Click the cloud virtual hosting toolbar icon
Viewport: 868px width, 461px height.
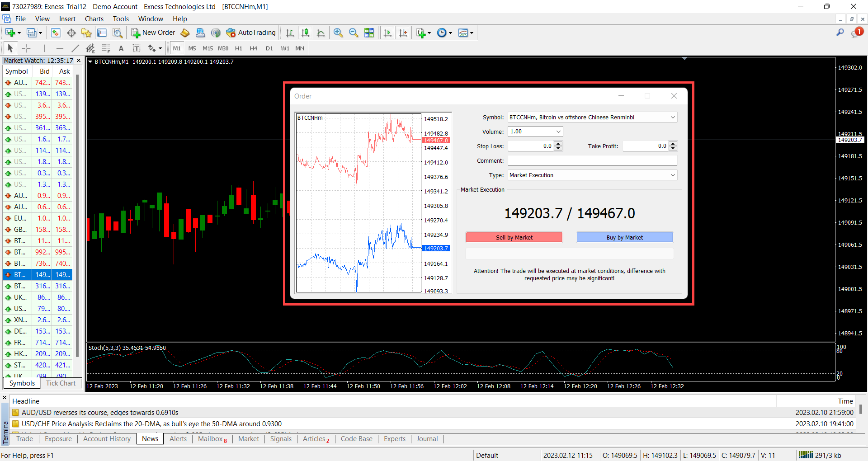pyautogui.click(x=200, y=33)
